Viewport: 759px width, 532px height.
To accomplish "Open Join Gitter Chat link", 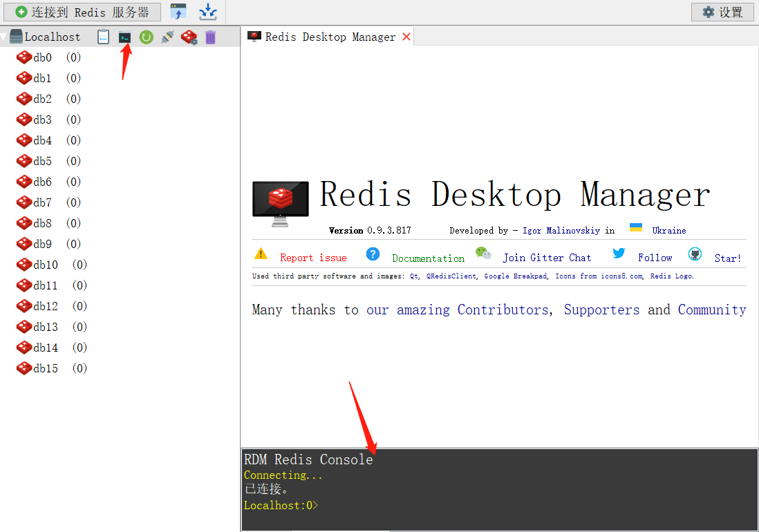I will [547, 258].
